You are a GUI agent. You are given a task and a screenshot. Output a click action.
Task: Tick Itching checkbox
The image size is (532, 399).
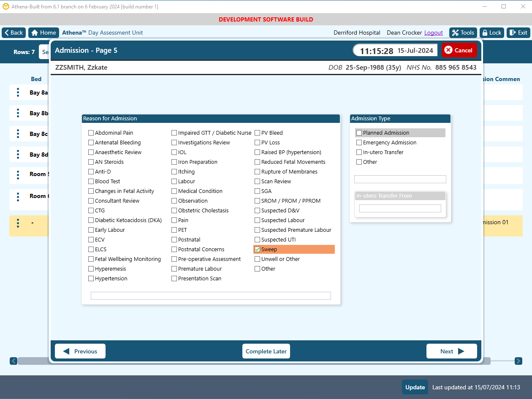[174, 171]
